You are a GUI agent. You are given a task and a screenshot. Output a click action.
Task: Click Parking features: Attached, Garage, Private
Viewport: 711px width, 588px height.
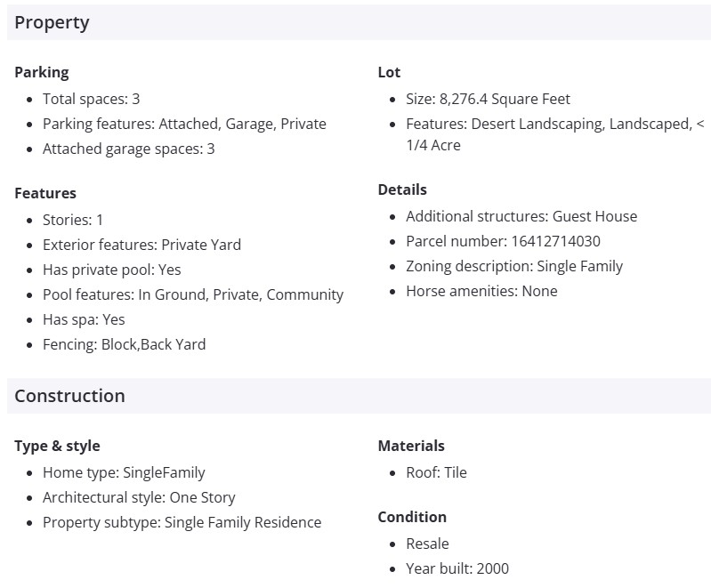[184, 124]
